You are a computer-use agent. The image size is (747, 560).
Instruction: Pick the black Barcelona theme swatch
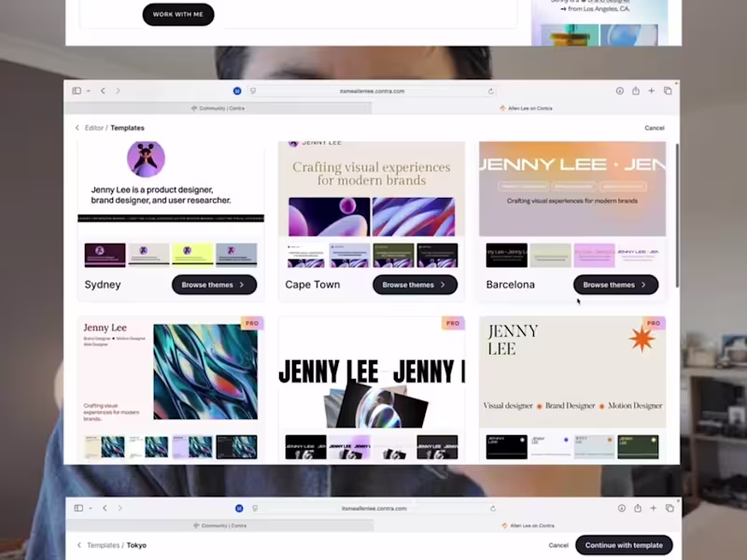coord(506,255)
